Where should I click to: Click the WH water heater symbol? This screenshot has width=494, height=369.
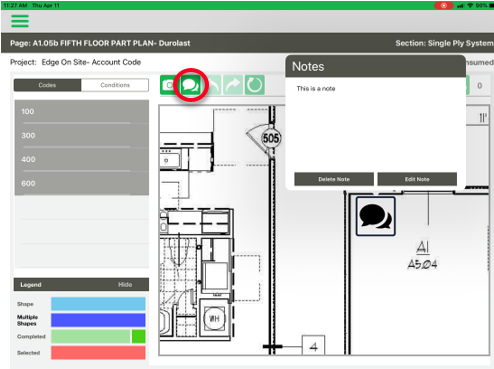214,318
